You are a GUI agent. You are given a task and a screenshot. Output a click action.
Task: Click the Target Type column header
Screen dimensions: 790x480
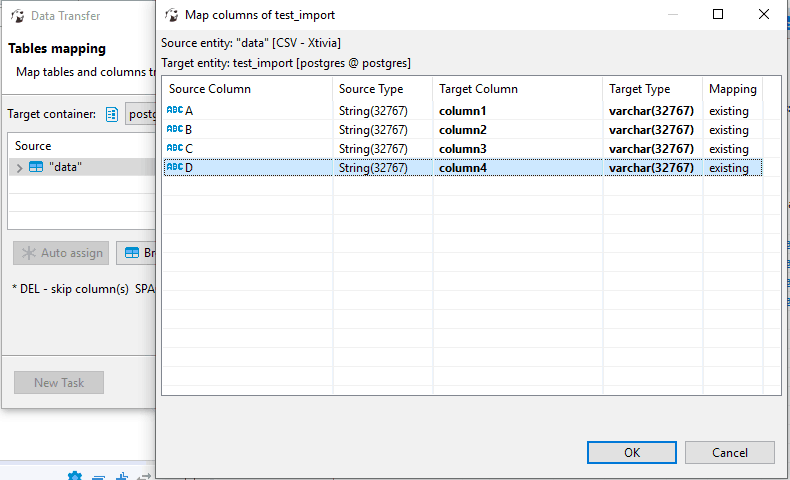pyautogui.click(x=652, y=89)
